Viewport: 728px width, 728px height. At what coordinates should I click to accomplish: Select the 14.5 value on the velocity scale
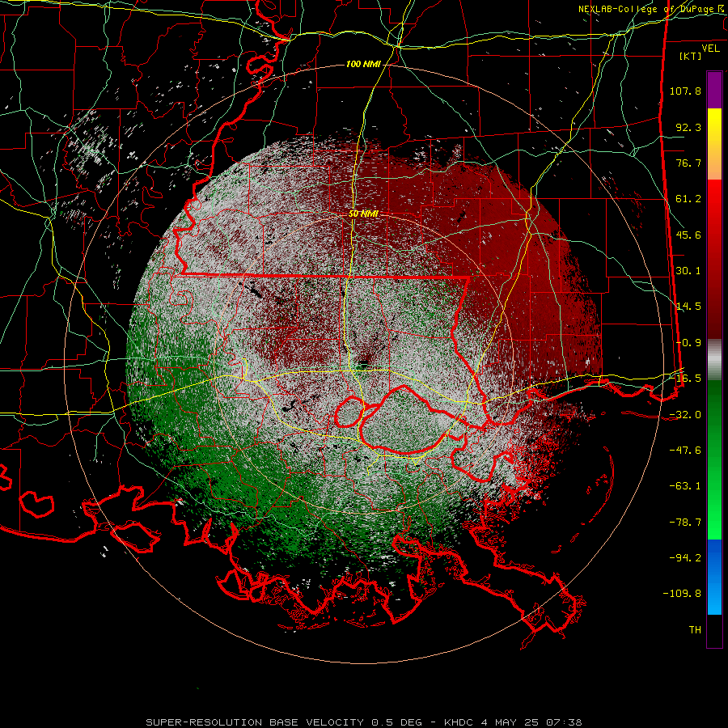[688, 307]
